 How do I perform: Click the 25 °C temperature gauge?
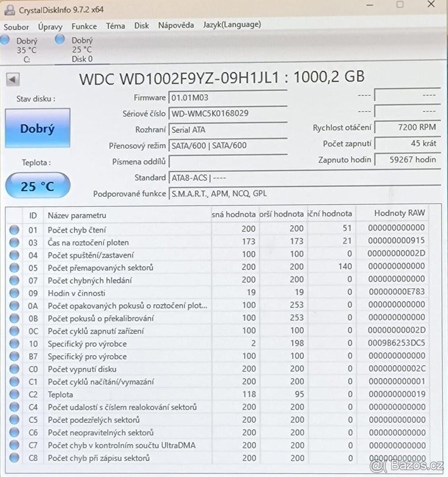[37, 185]
